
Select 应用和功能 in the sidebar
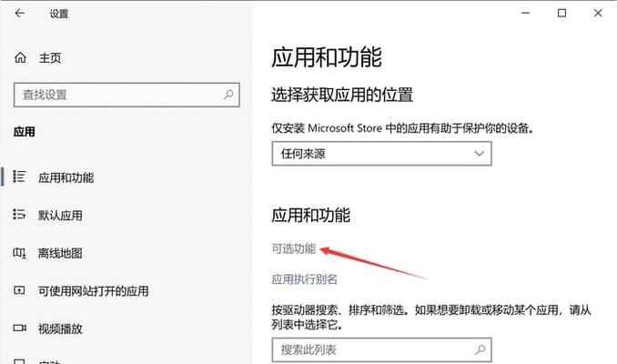point(66,177)
